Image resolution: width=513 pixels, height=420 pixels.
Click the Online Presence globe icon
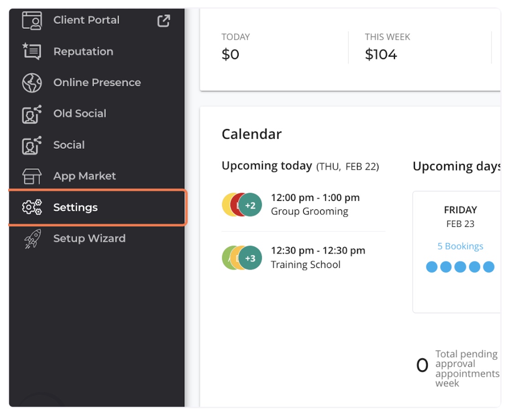(x=32, y=83)
